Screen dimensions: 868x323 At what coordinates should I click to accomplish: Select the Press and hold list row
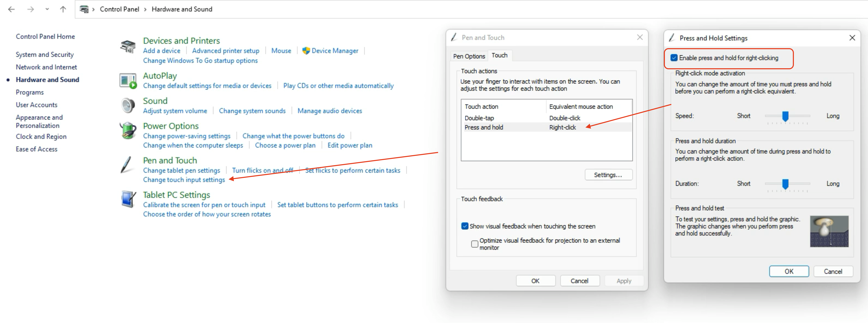pyautogui.click(x=483, y=127)
